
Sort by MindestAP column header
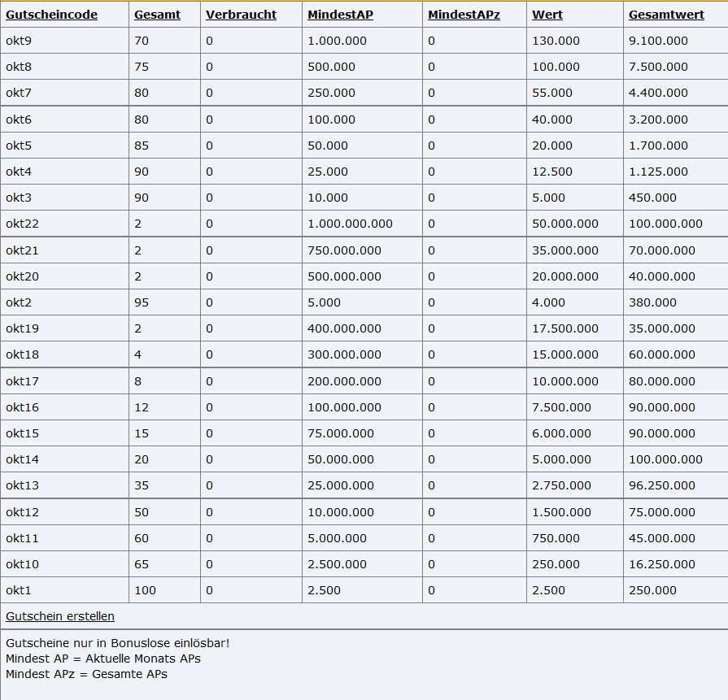click(x=340, y=15)
